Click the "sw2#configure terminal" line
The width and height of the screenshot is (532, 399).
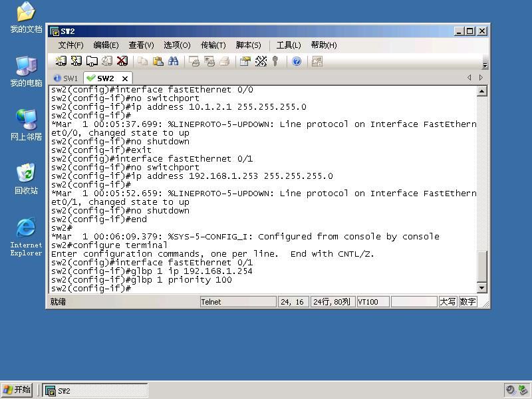coord(109,245)
